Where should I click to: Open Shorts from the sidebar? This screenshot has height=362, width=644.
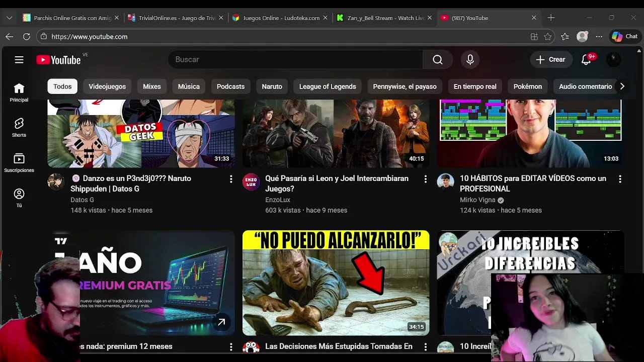click(x=19, y=128)
